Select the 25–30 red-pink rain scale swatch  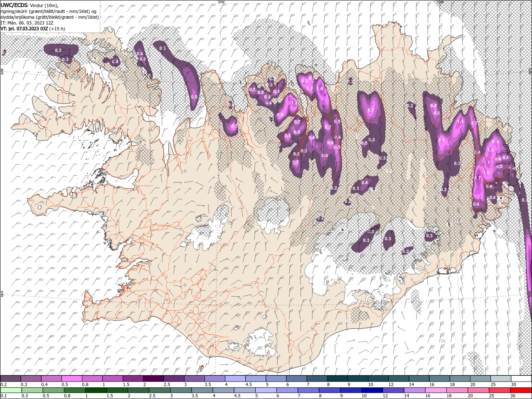[500, 390]
